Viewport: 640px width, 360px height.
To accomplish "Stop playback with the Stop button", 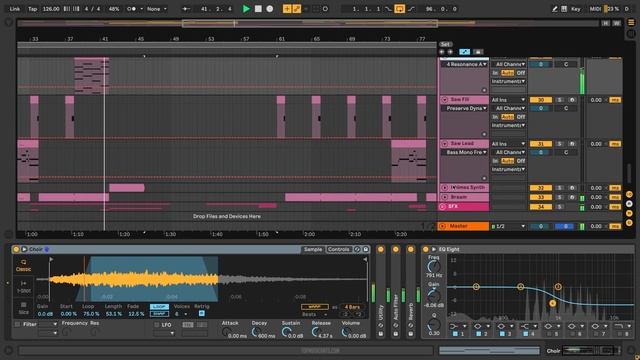I will click(x=258, y=9).
